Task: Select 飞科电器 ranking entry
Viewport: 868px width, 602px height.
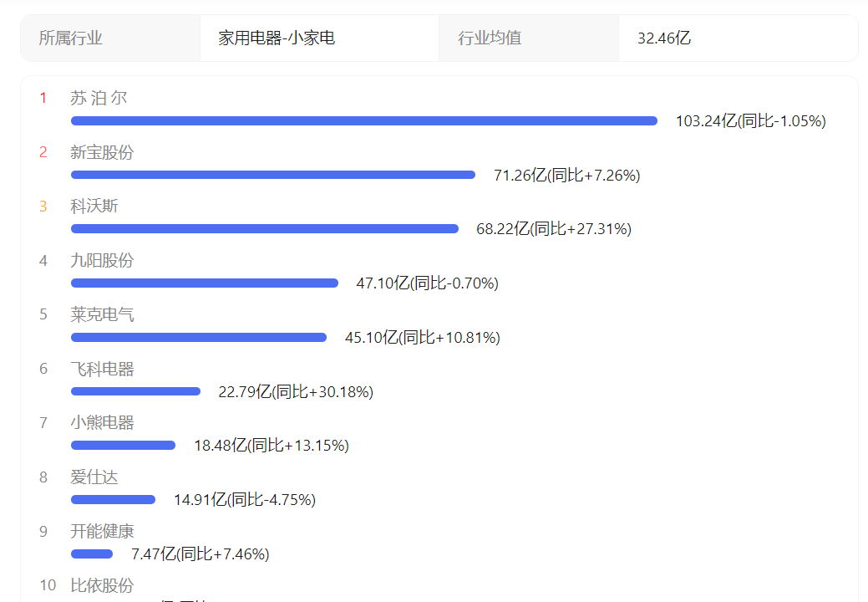Action: pyautogui.click(x=102, y=369)
